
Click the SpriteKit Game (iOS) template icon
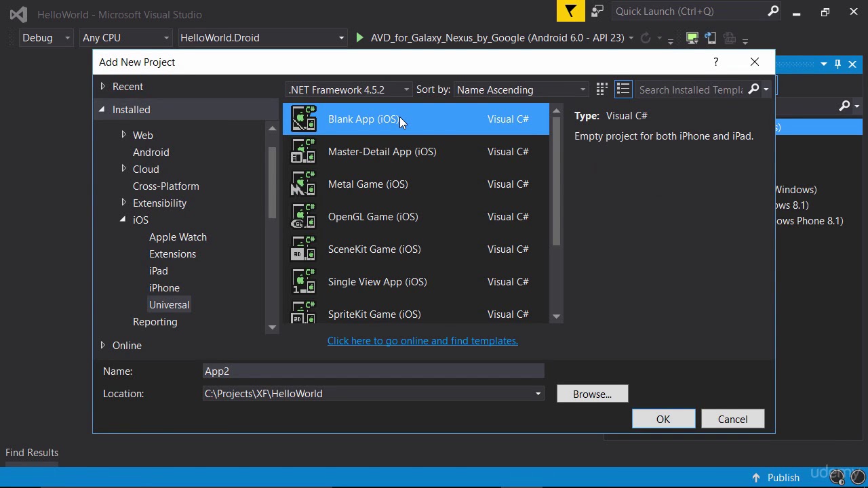tap(303, 312)
